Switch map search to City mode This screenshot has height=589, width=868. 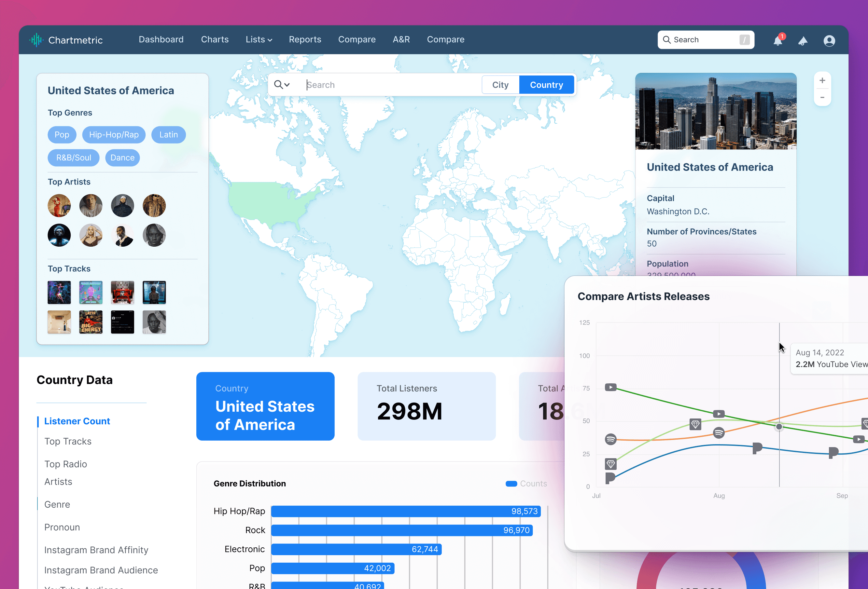pos(500,85)
